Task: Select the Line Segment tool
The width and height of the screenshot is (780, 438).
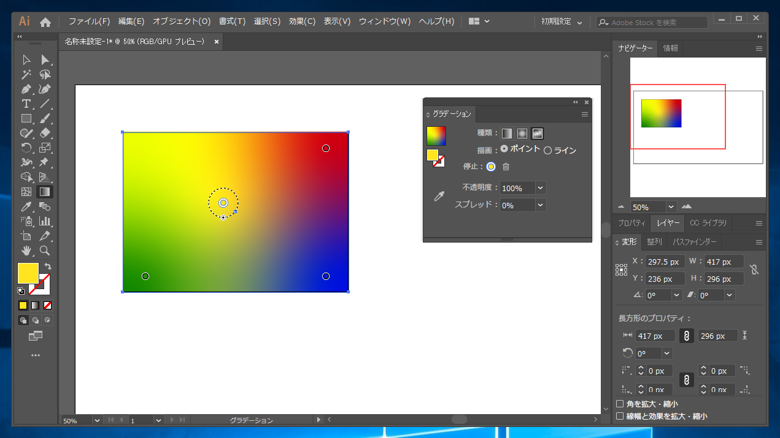Action: (x=45, y=104)
